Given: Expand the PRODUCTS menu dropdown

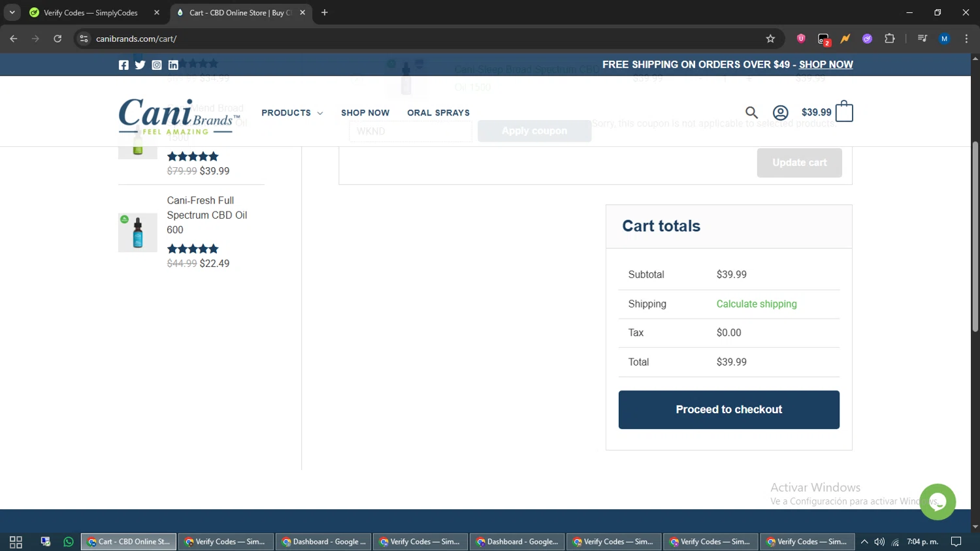Looking at the screenshot, I should click(292, 113).
